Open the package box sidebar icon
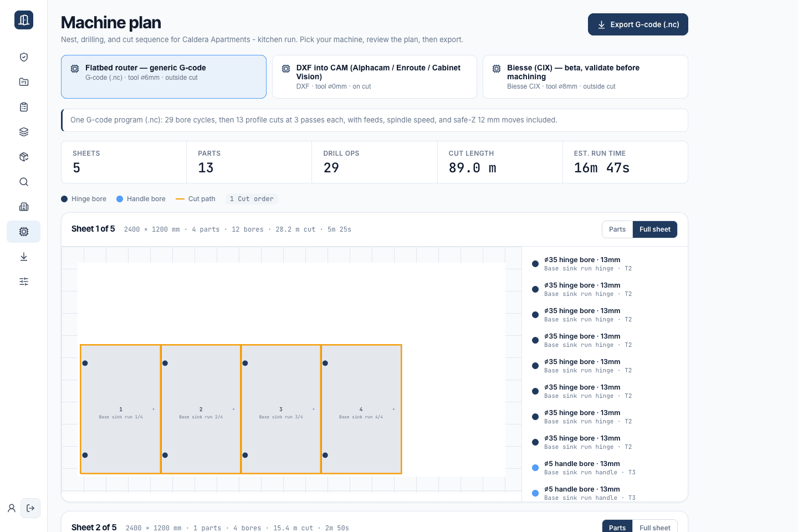 (24, 157)
